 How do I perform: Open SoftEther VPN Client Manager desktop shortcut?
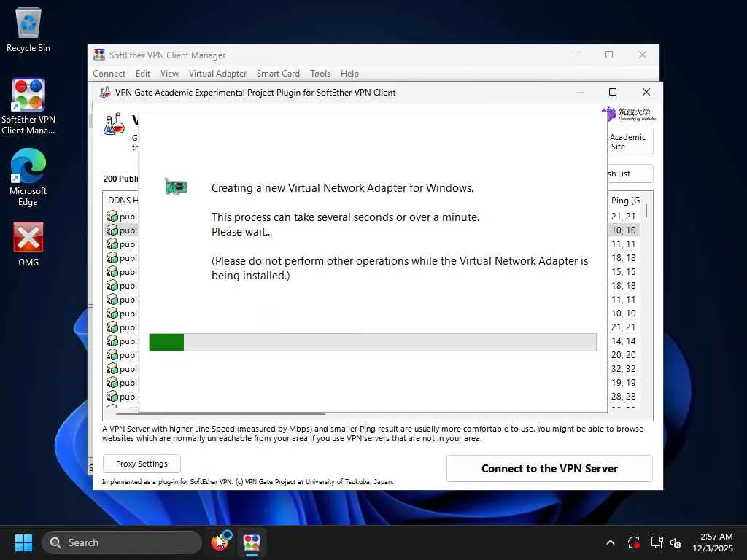[x=28, y=106]
